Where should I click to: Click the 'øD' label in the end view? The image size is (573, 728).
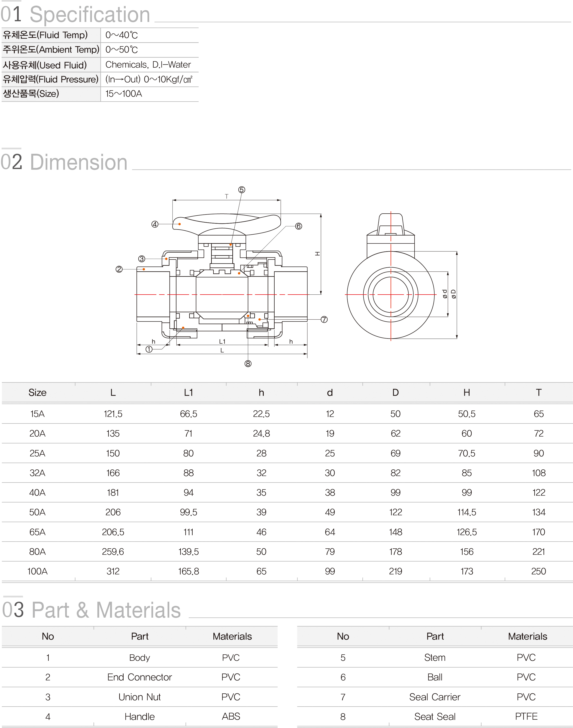(454, 294)
